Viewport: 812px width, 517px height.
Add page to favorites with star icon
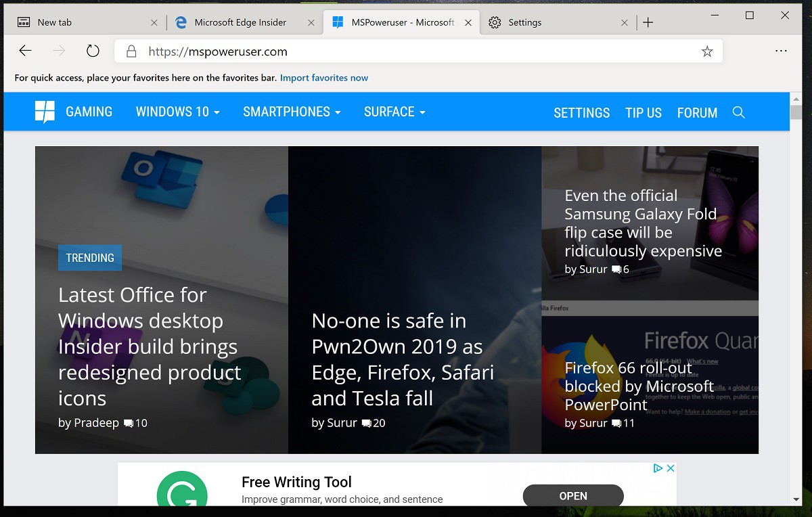[x=707, y=51]
